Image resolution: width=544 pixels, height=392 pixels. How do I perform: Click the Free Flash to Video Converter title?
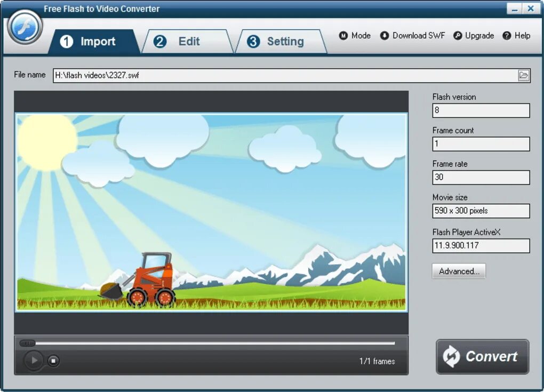(x=101, y=9)
